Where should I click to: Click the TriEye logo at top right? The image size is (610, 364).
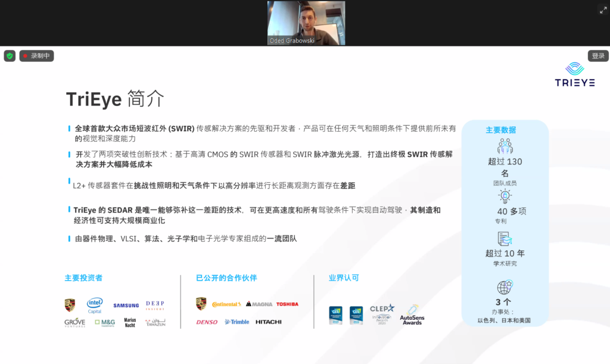pyautogui.click(x=574, y=74)
